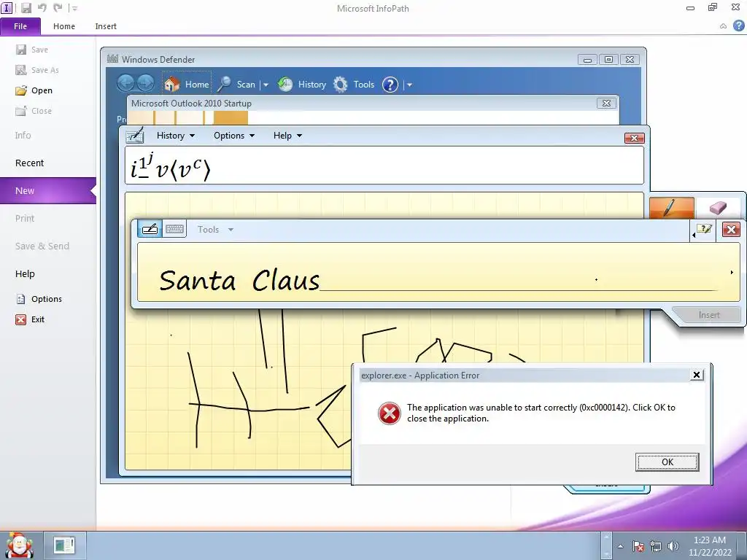Image resolution: width=747 pixels, height=560 pixels.
Task: Click the Windows Defender forward arrow
Action: (x=146, y=84)
